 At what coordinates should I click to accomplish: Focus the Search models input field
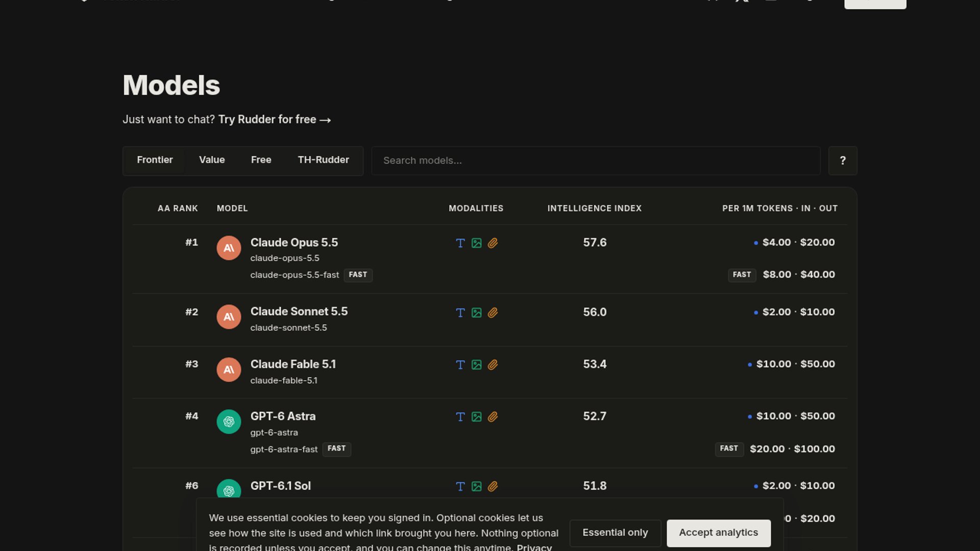click(596, 161)
